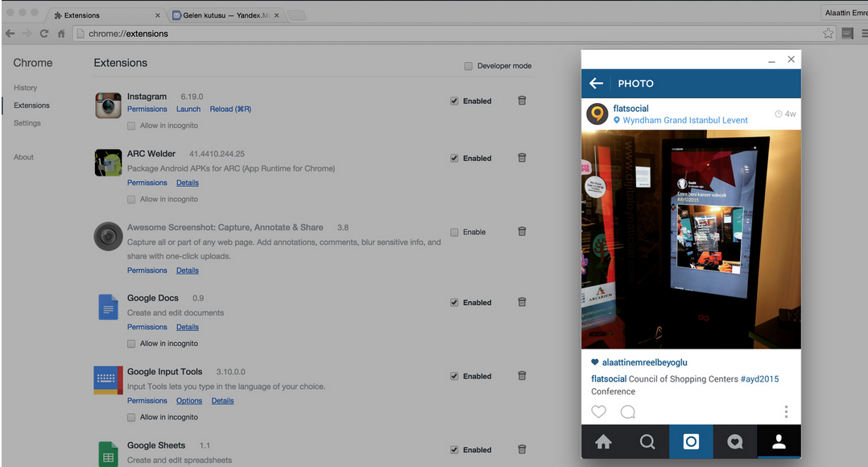Open About in Chrome sidebar
This screenshot has width=868, height=467.
[24, 157]
